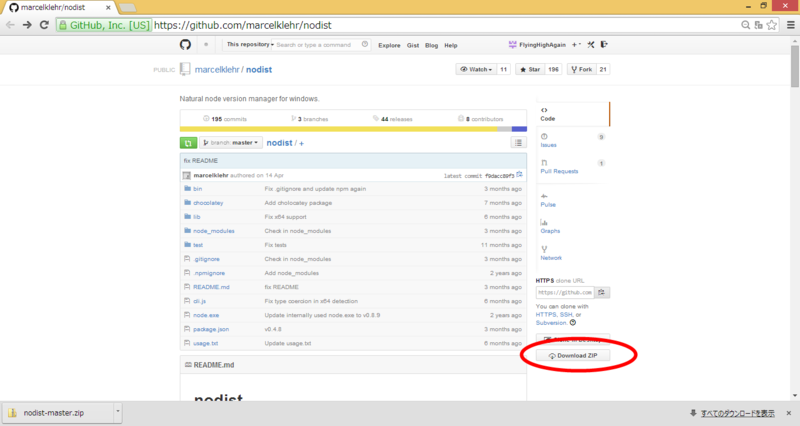Screen dimensions: 800x426
Task: Click help icon in search box
Action: [x=365, y=44]
